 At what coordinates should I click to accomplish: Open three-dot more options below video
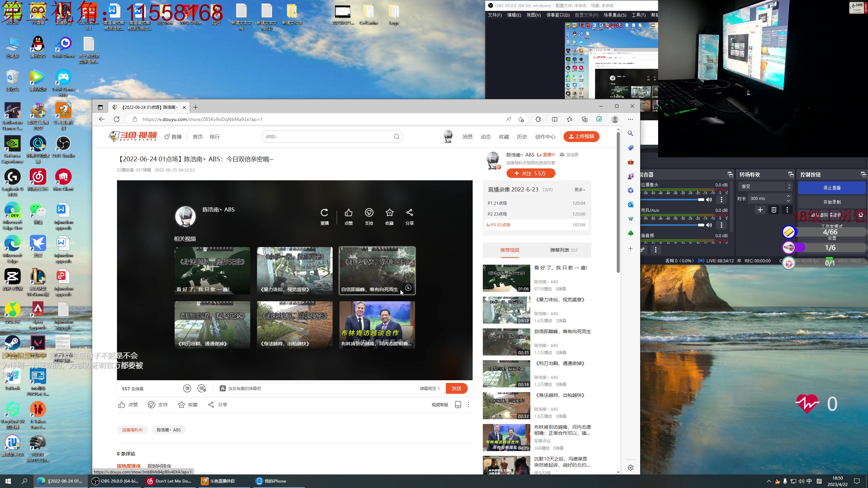[x=468, y=405]
